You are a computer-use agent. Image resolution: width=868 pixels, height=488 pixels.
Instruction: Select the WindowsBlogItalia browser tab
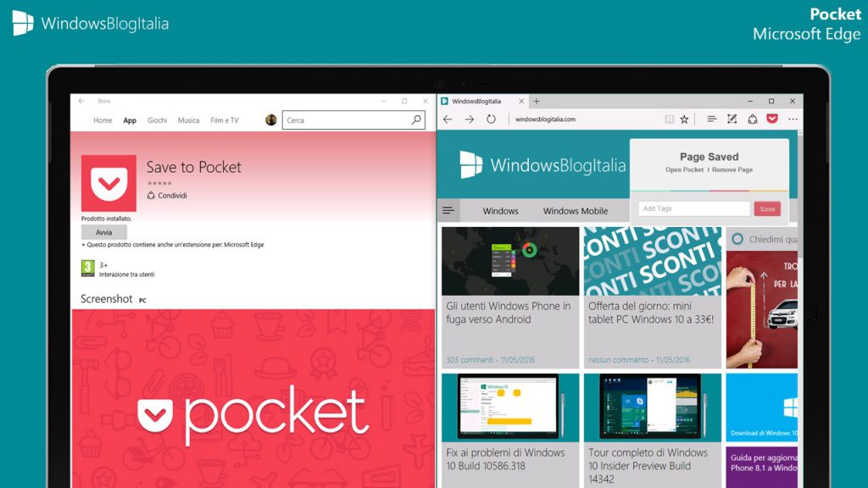[481, 102]
